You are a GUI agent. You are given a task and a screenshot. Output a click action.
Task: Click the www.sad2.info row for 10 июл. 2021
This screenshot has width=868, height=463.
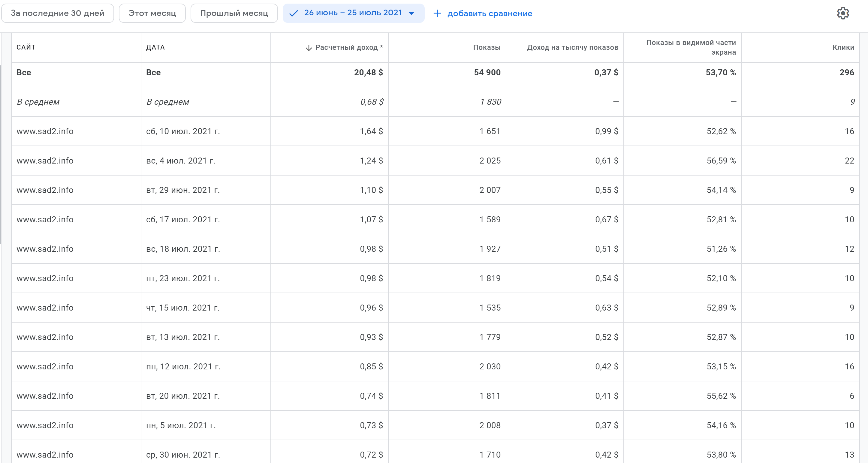coord(45,131)
